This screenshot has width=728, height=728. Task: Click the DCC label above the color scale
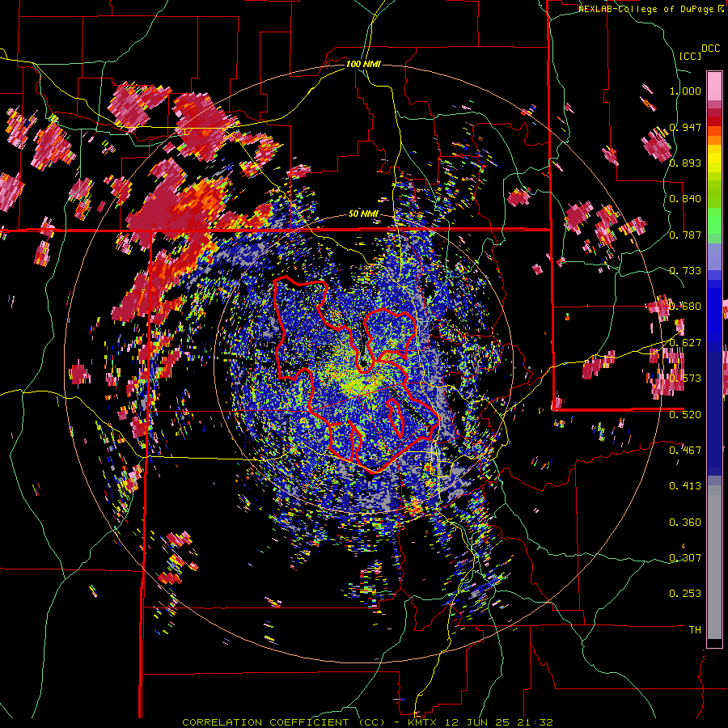(711, 49)
